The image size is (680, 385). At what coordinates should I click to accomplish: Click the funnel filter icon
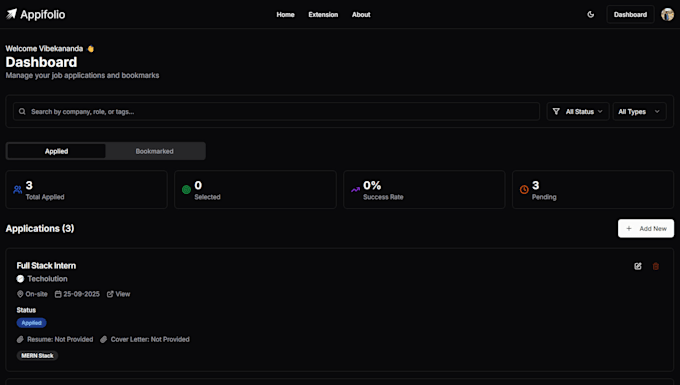tap(556, 111)
